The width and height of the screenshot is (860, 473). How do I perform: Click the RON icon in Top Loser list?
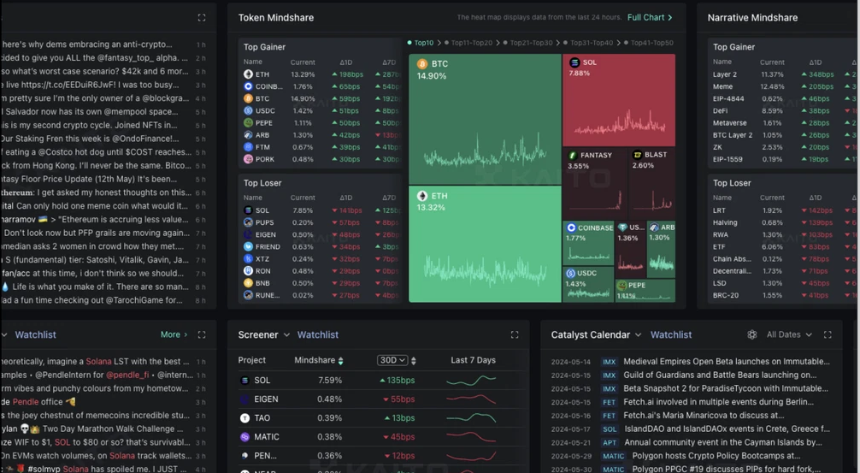pos(248,271)
